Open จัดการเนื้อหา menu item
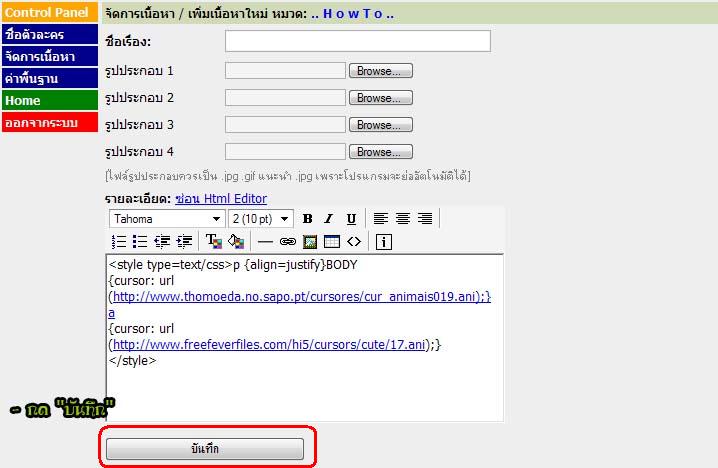The height and width of the screenshot is (468, 718). click(x=50, y=56)
